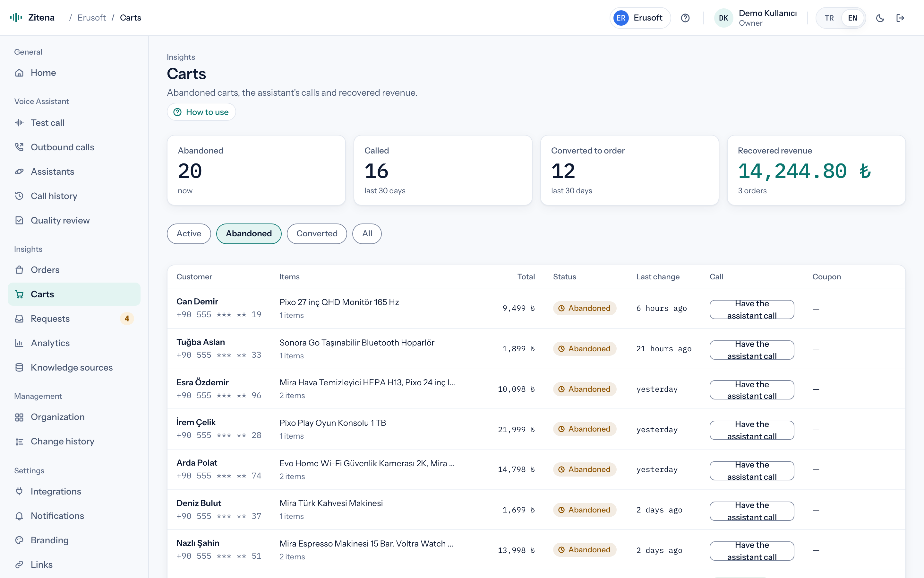Open Notifications settings
The width and height of the screenshot is (924, 578).
click(x=74, y=516)
